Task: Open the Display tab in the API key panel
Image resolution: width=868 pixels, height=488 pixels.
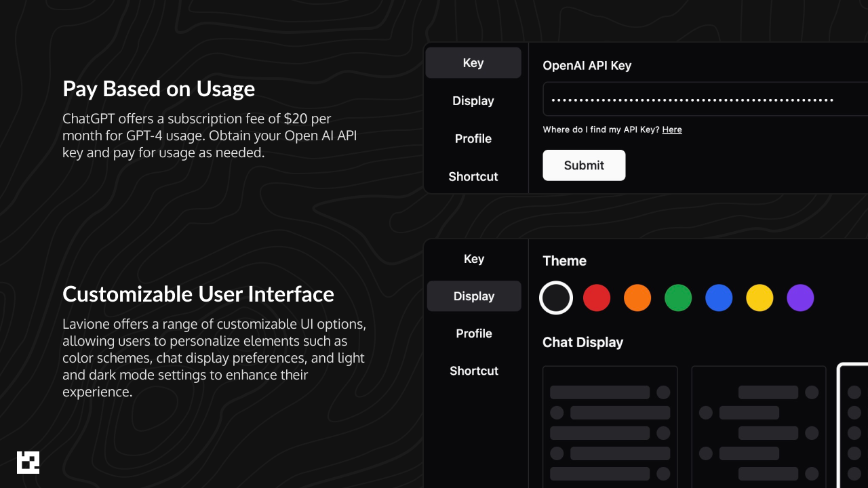Action: coord(473,101)
